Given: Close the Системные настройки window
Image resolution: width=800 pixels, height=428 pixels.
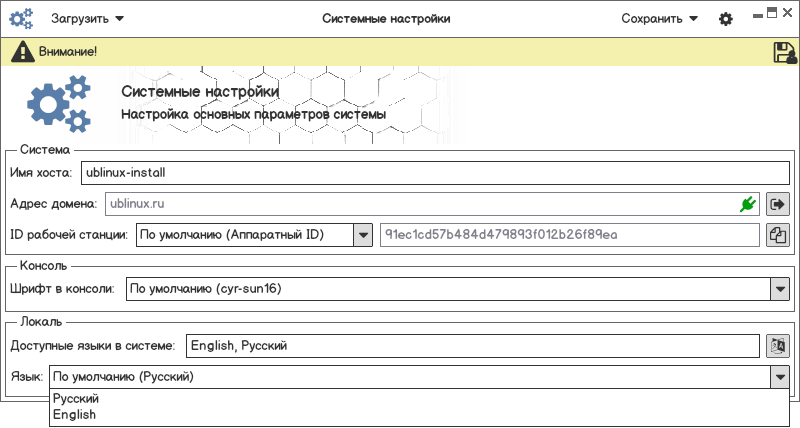Looking at the screenshot, I should 787,13.
